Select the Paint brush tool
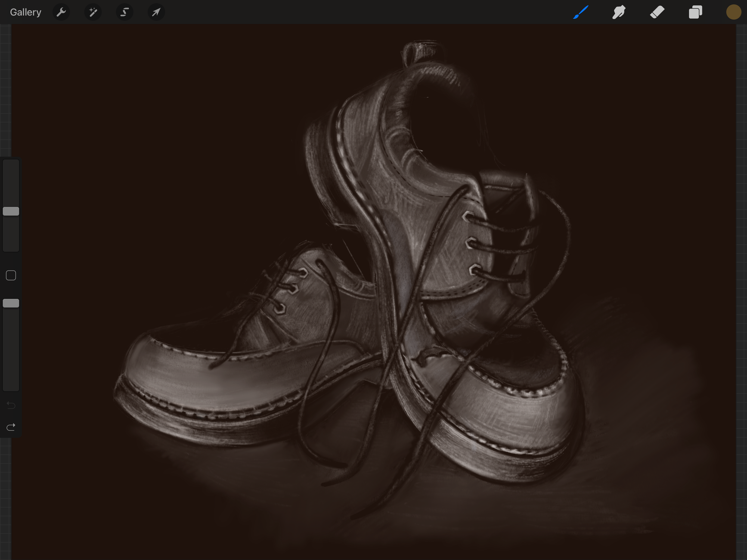 click(x=581, y=12)
